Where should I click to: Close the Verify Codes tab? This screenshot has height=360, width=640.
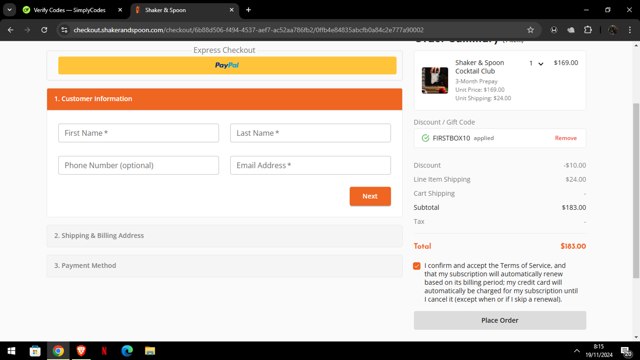tap(120, 10)
